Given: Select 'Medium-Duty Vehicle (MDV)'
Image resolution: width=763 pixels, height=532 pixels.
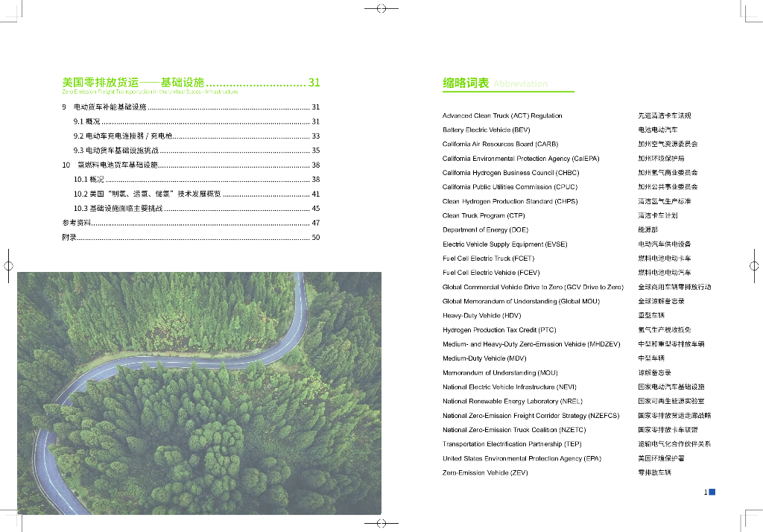Looking at the screenshot, I should [x=484, y=358].
